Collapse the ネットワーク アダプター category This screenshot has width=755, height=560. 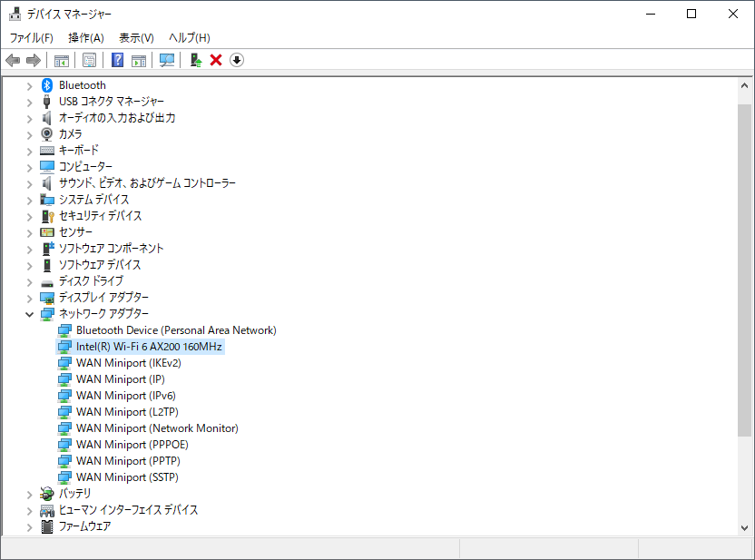coord(29,314)
